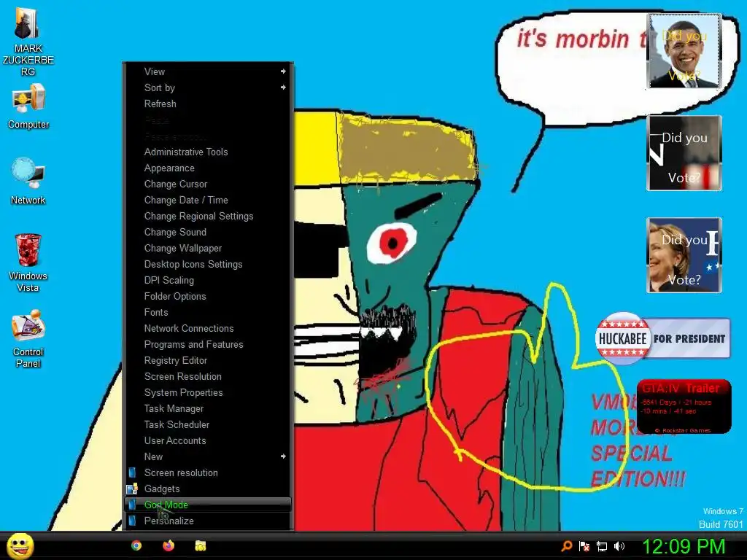Open the volume speaker tray icon
The height and width of the screenshot is (560, 747).
[x=619, y=546]
